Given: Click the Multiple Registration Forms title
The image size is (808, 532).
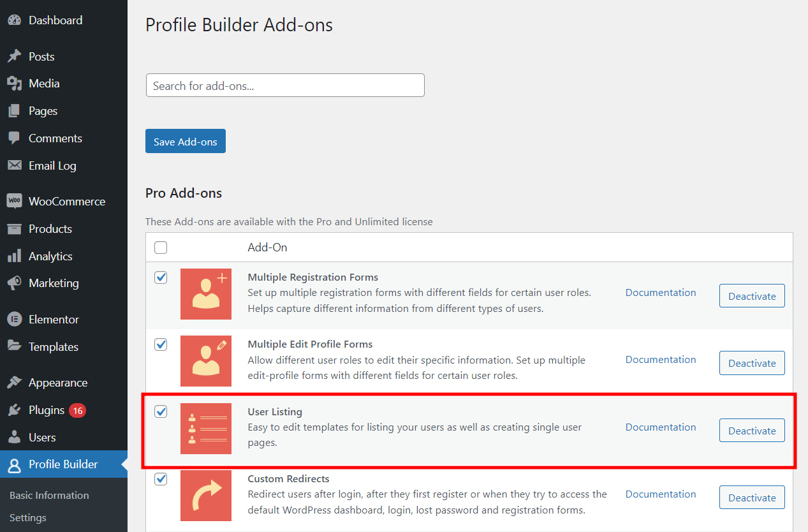Looking at the screenshot, I should tap(312, 277).
